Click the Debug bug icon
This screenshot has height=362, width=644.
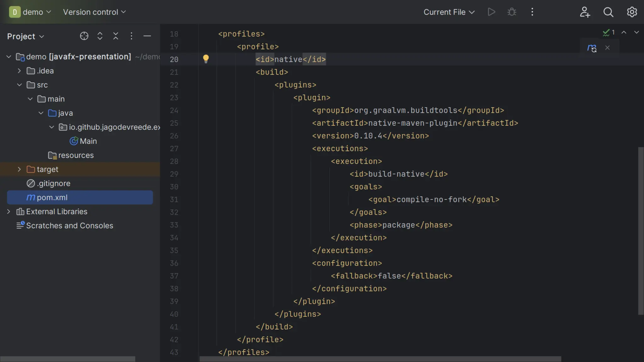(512, 12)
